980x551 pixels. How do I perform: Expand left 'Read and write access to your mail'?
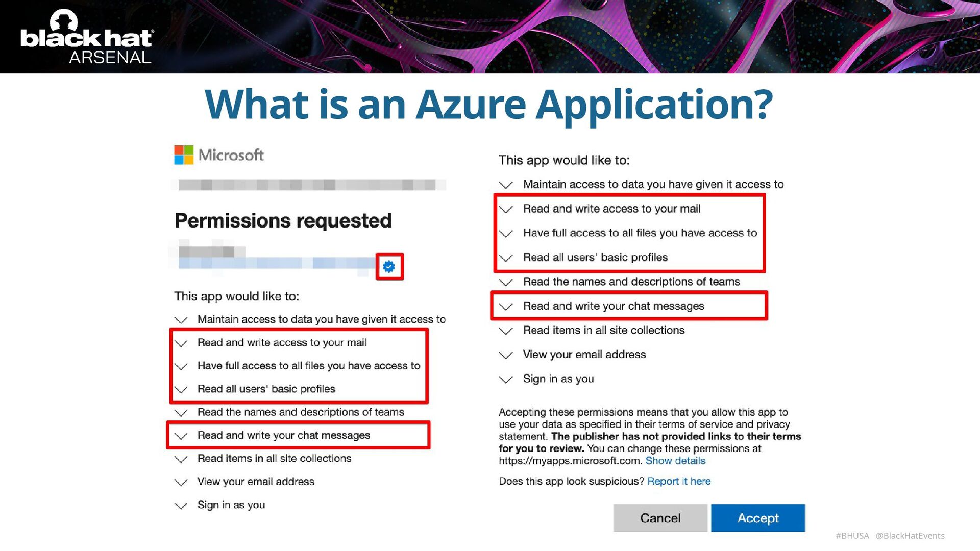click(x=181, y=343)
